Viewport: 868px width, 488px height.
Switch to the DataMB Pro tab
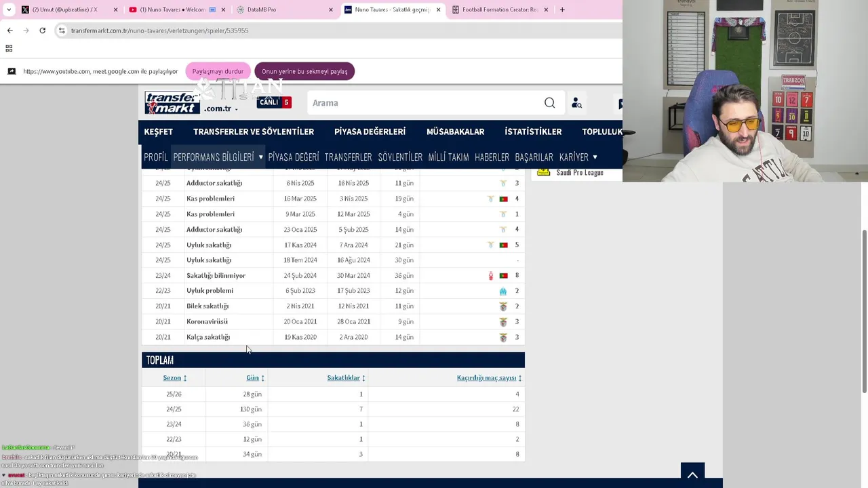coord(285,9)
